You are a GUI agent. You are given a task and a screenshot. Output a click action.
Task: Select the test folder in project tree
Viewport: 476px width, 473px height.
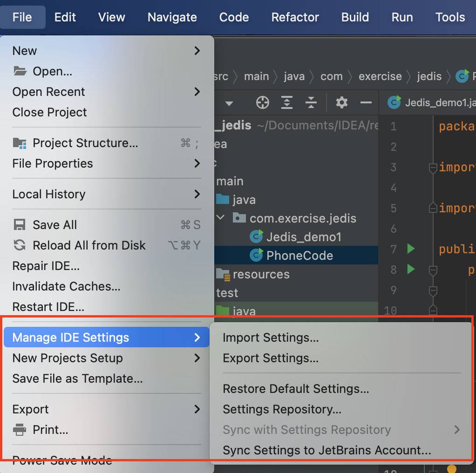(227, 293)
